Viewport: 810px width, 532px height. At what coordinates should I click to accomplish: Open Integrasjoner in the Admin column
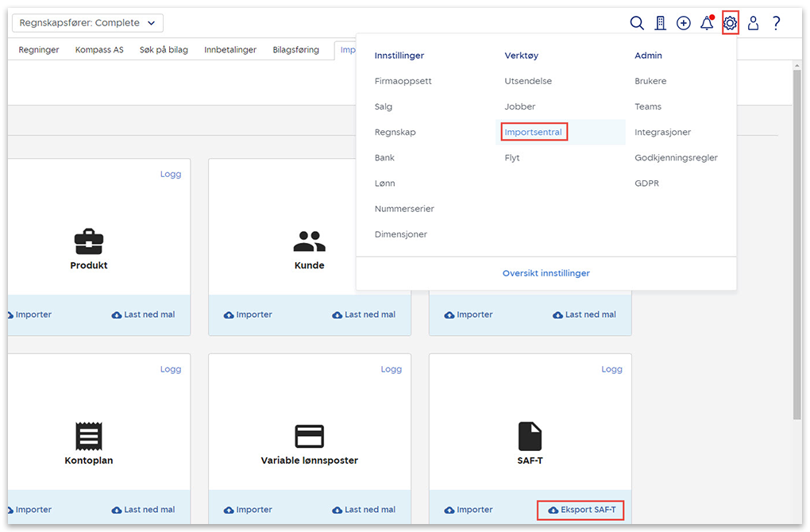point(662,133)
